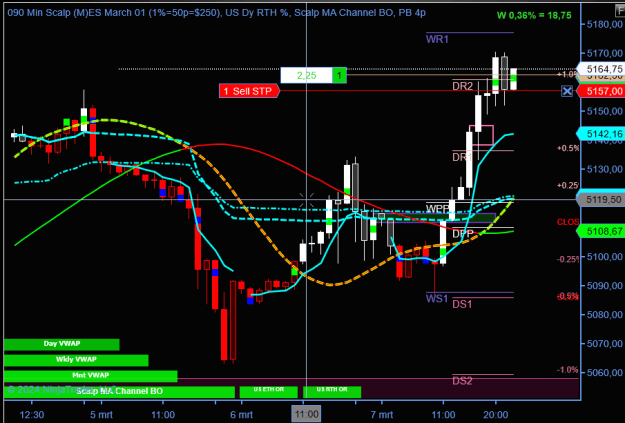Click the 2,25 position PnL box
The image size is (625, 423).
pyautogui.click(x=306, y=75)
